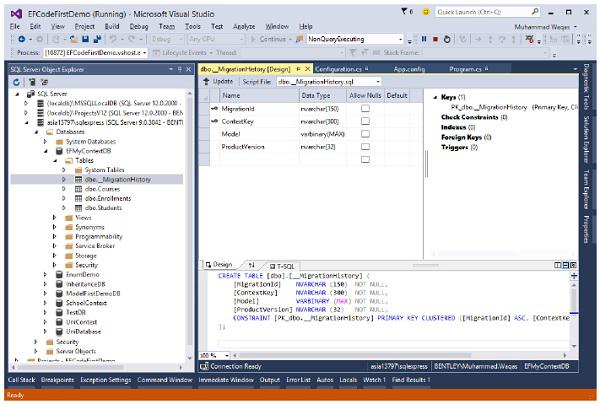Click the Pause debugging icon
600x404 pixels.
point(425,38)
